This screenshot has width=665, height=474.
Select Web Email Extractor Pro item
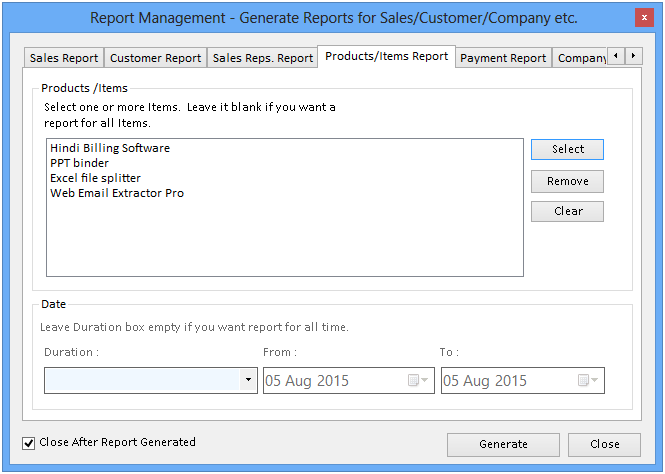click(x=117, y=193)
